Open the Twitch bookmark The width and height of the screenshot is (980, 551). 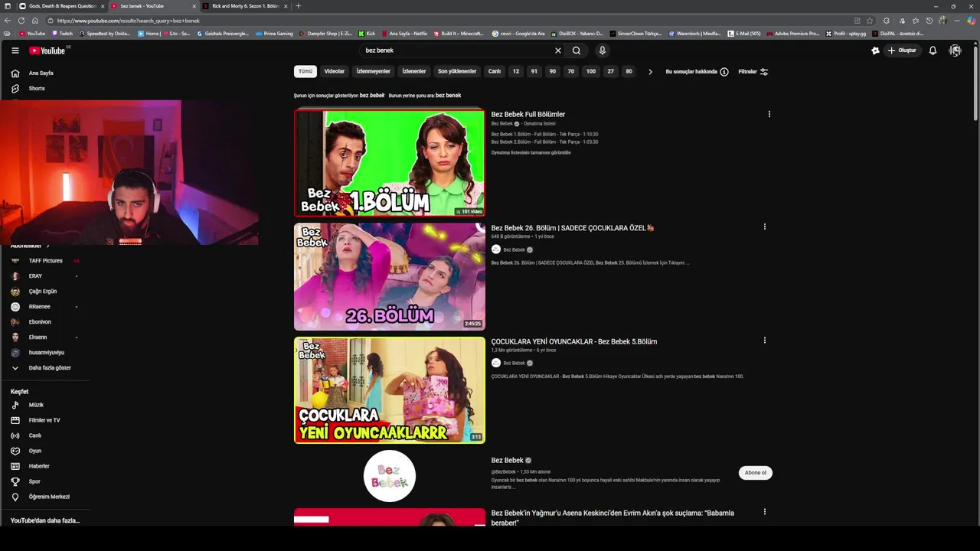(x=62, y=34)
